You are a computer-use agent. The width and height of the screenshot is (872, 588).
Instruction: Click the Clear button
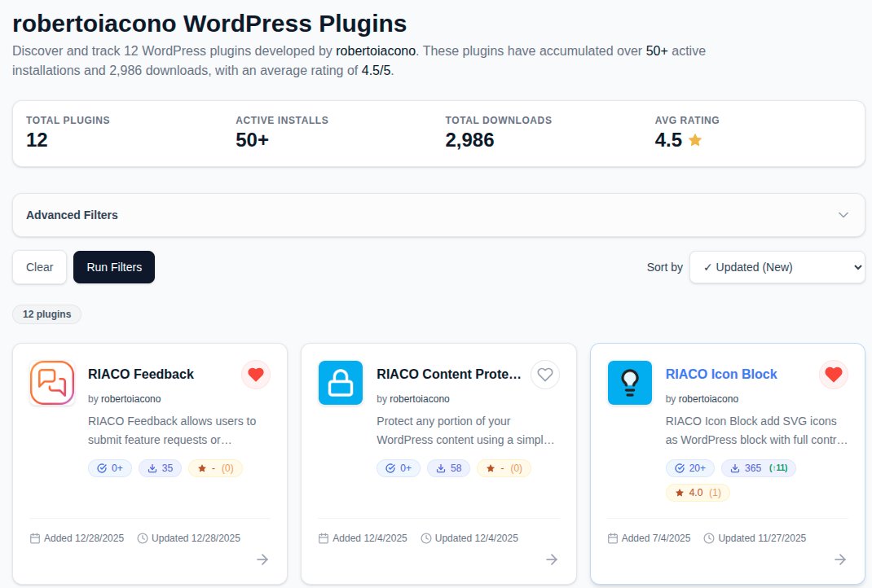pos(39,267)
